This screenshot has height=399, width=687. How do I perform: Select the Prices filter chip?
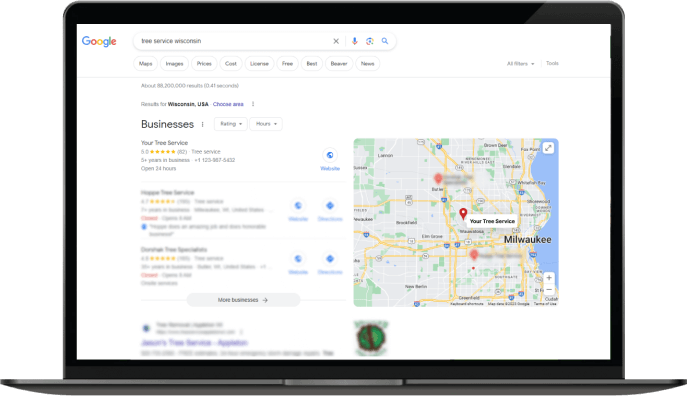204,64
